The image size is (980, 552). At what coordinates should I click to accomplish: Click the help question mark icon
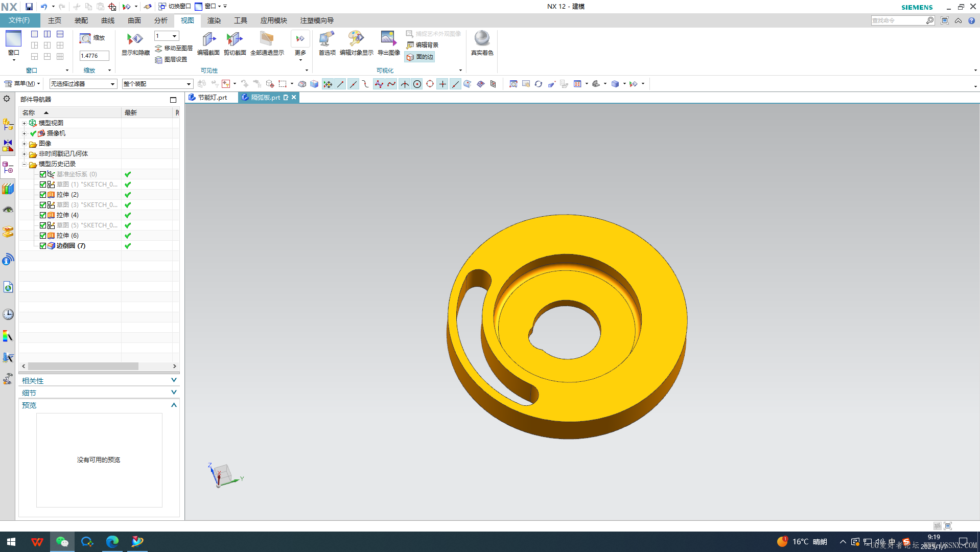[971, 20]
